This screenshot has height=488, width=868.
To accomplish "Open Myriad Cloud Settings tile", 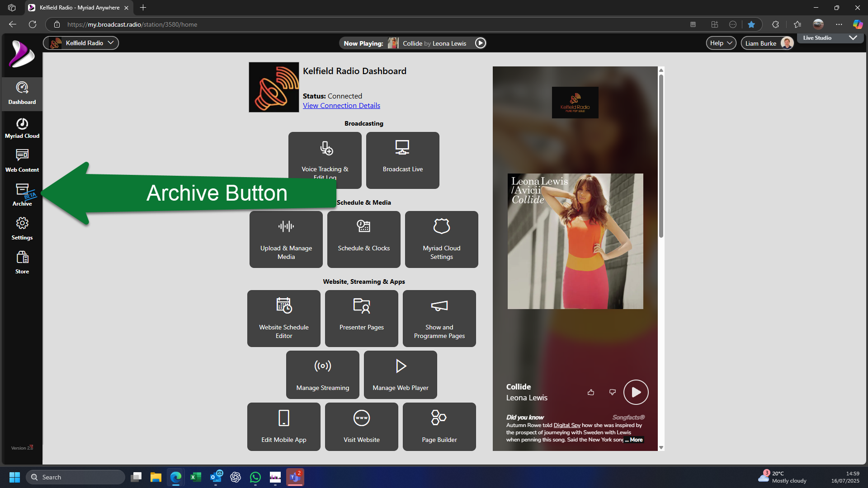I will (441, 239).
